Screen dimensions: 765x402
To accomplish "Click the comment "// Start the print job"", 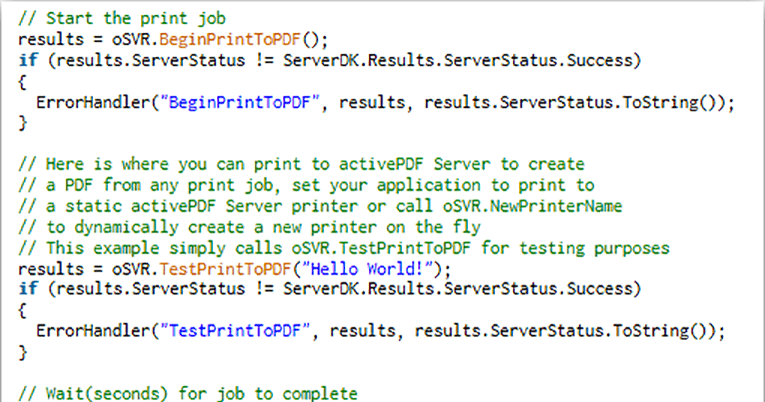I will tap(122, 19).
